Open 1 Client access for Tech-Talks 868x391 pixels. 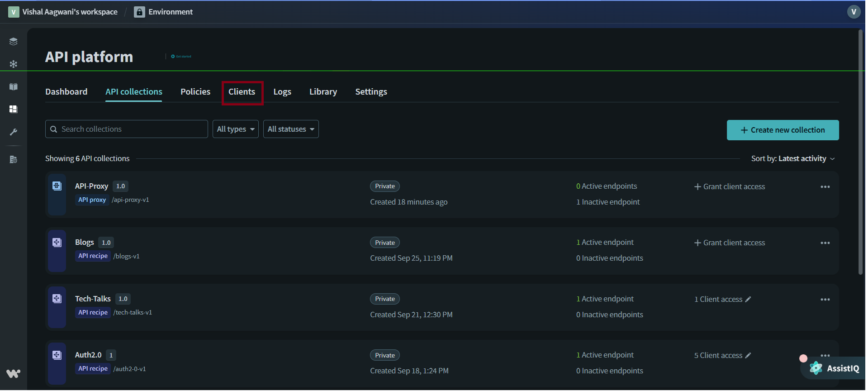(718, 299)
